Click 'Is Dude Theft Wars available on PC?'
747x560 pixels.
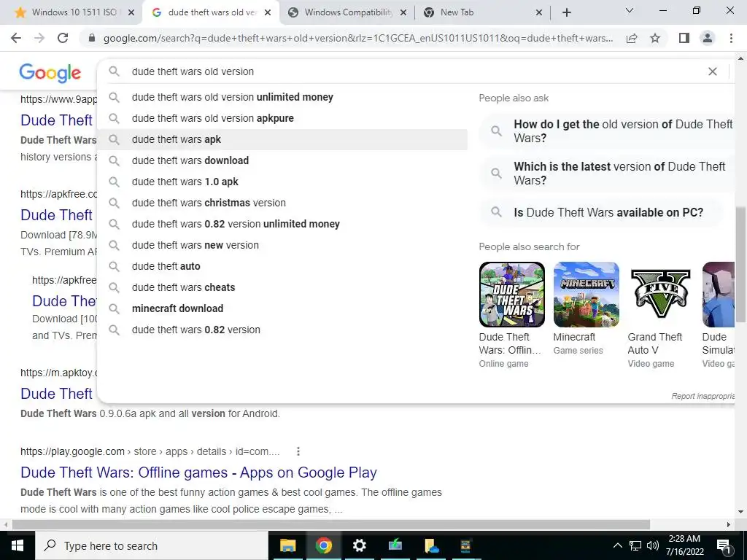pyautogui.click(x=602, y=212)
